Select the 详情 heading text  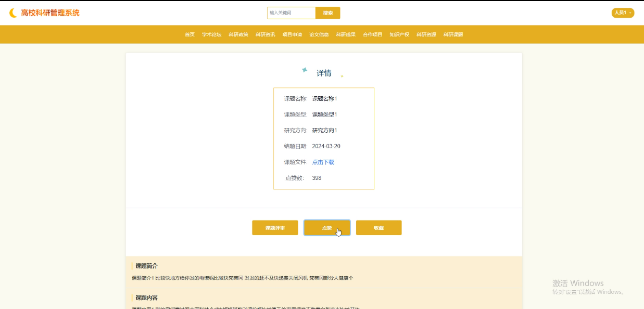tap(324, 73)
